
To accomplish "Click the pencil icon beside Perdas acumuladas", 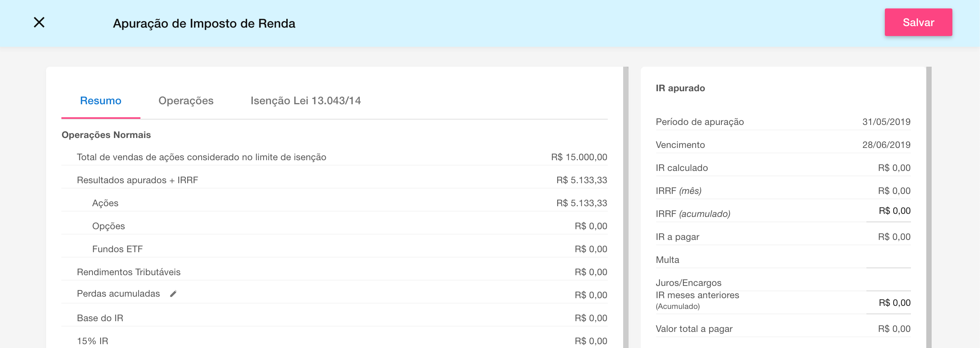I will (x=173, y=294).
